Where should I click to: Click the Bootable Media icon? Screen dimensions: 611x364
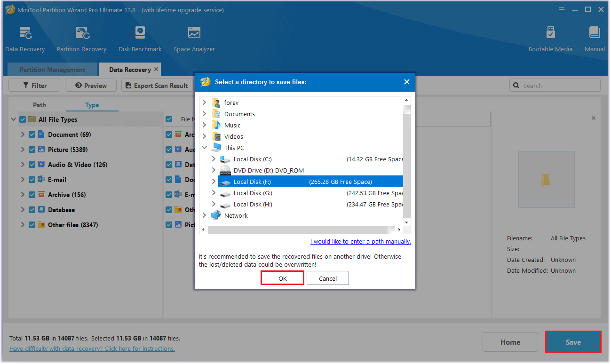(550, 33)
